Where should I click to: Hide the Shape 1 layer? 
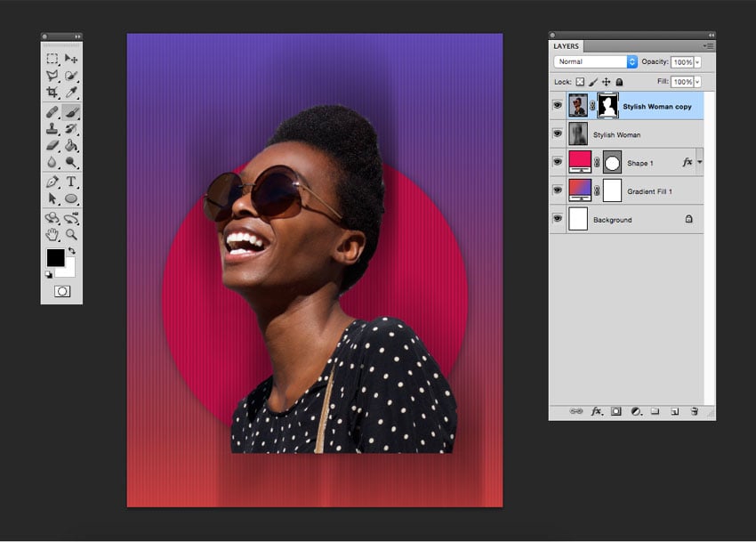pos(558,162)
